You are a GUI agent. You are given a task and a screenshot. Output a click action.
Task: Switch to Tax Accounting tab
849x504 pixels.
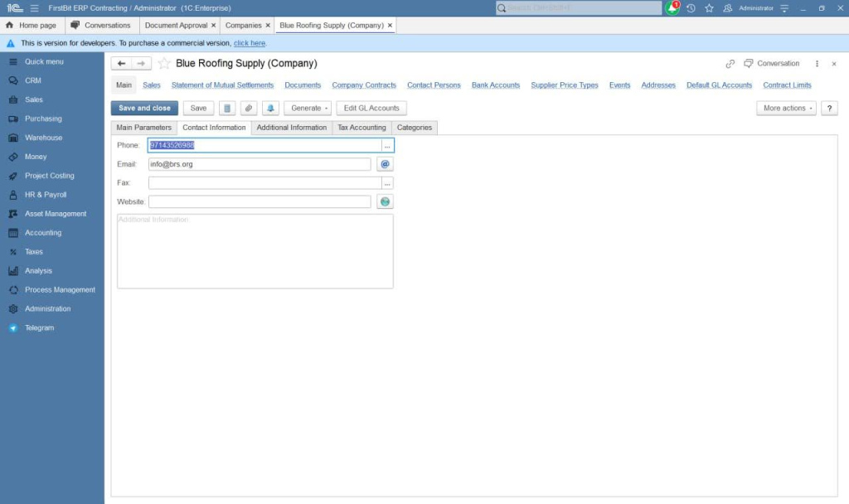[x=361, y=128]
